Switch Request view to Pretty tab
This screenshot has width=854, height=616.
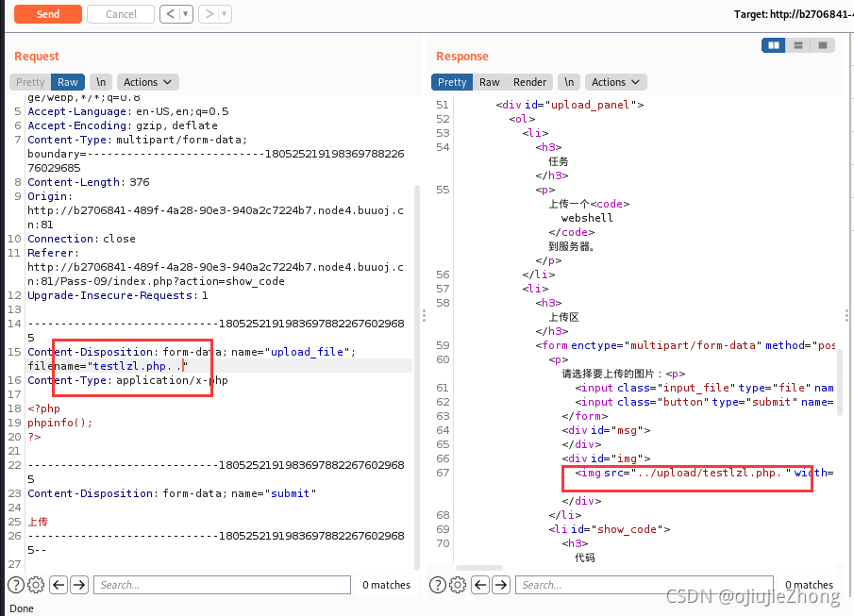[x=30, y=82]
